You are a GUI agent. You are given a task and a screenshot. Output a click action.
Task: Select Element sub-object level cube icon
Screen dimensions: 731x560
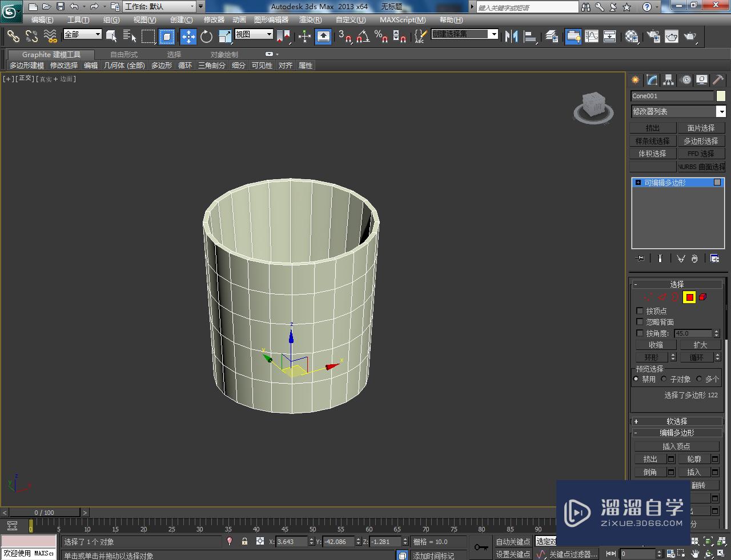pyautogui.click(x=703, y=297)
